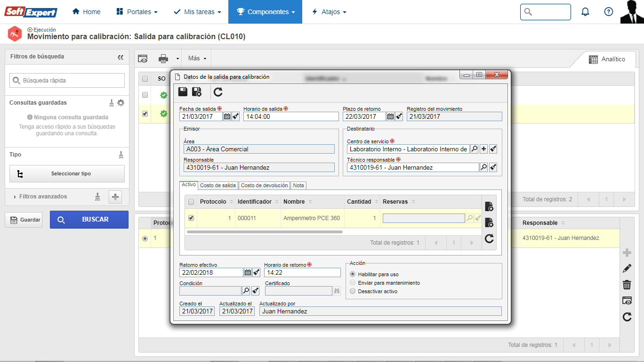
Task: Click the Save disk icon in dialog toolbar
Action: (x=183, y=92)
